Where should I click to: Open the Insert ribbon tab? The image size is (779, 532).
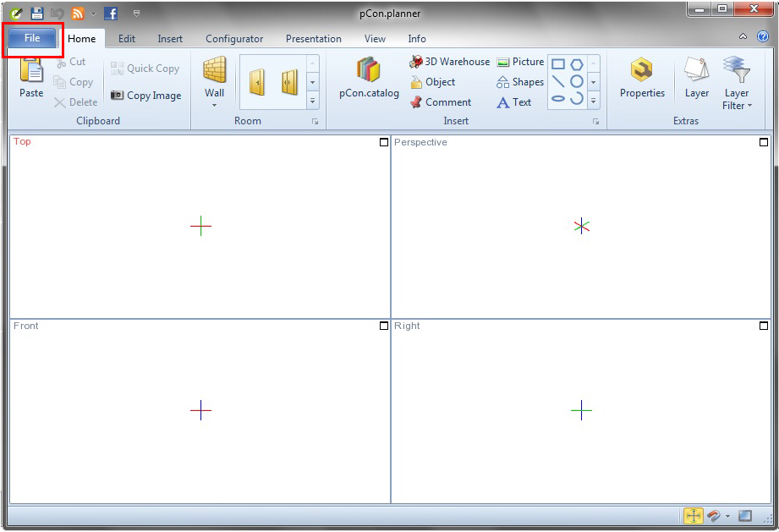click(170, 39)
